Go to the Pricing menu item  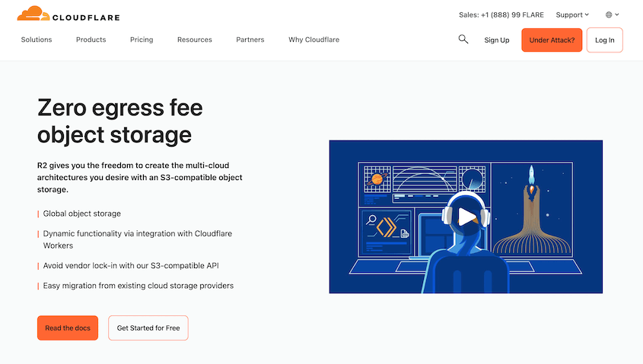(x=142, y=40)
